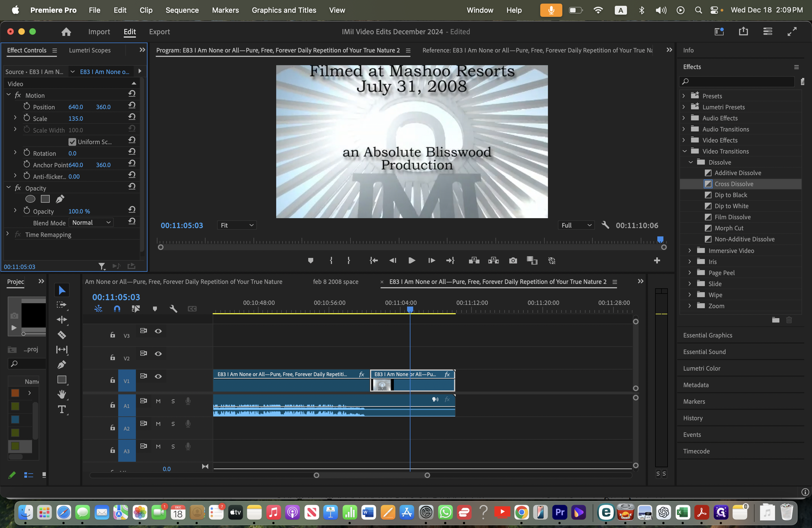Toggle snap in timeline magnet icon
Screen dimensions: 812x528
pyautogui.click(x=117, y=309)
